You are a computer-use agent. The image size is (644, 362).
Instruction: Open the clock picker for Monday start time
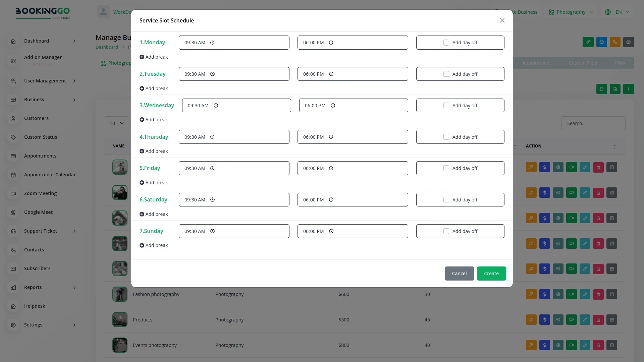pyautogui.click(x=212, y=43)
